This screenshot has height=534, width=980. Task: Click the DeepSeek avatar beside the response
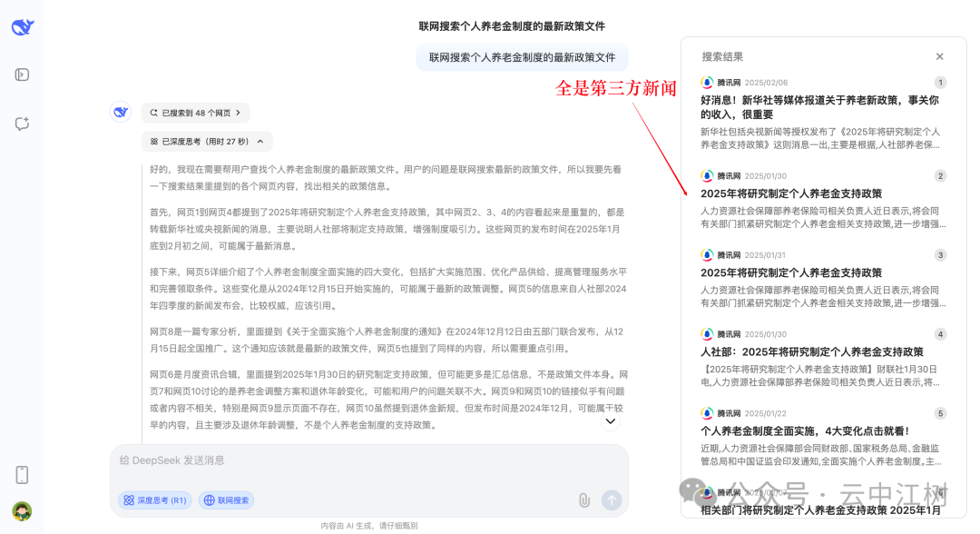121,112
